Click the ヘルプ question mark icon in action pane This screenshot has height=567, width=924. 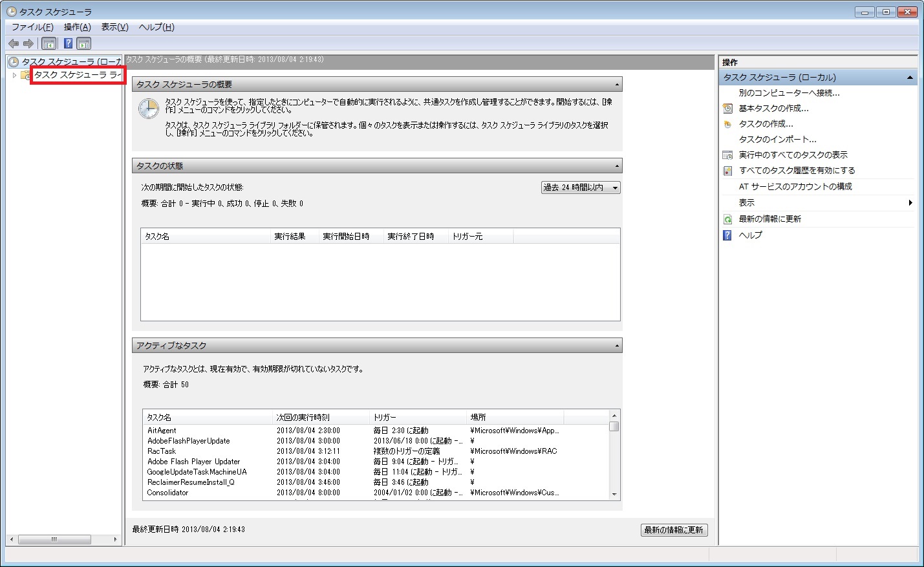727,235
